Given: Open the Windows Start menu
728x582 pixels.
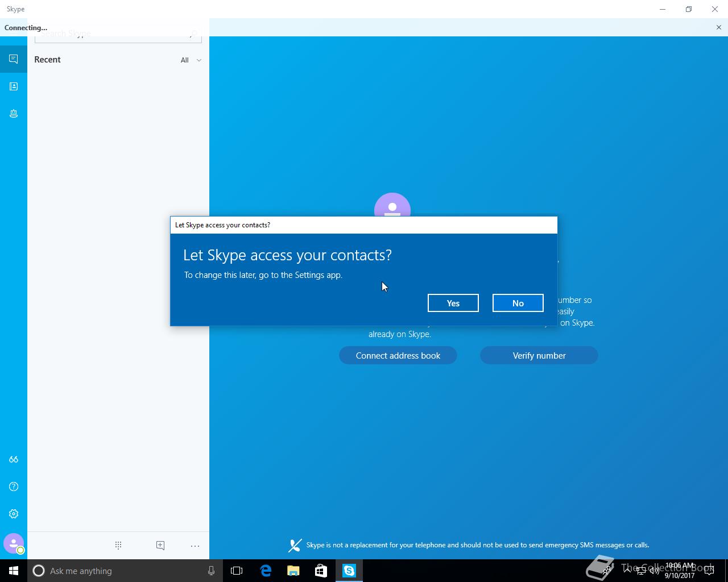Looking at the screenshot, I should click(14, 571).
